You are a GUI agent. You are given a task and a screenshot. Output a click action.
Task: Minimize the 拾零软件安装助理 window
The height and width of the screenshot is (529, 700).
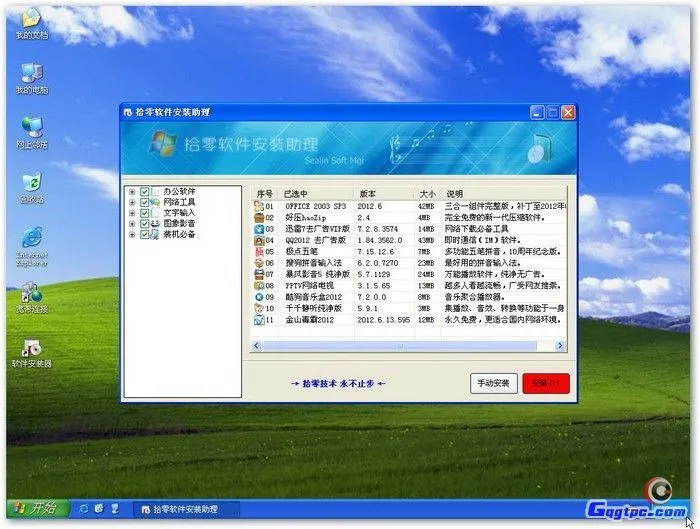pyautogui.click(x=537, y=112)
